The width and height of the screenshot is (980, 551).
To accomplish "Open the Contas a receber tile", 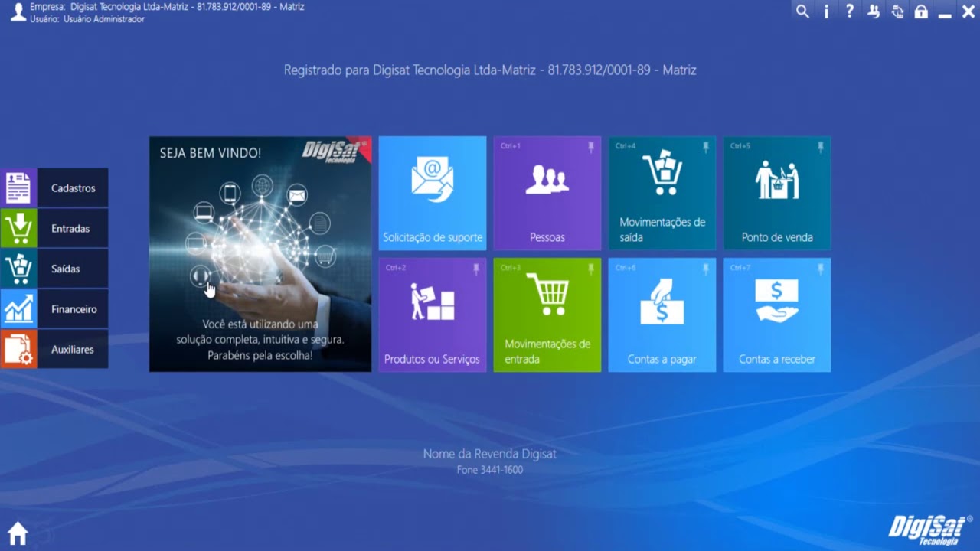I will click(x=777, y=315).
